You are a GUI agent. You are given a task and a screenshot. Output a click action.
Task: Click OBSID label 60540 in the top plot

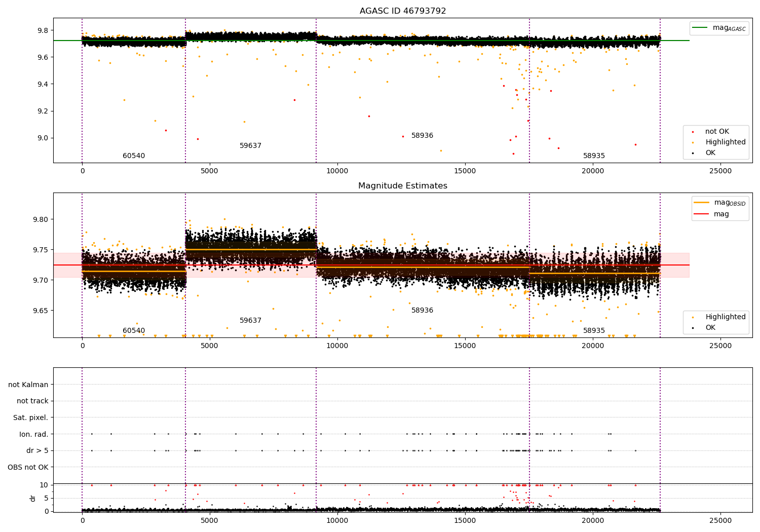tap(134, 156)
